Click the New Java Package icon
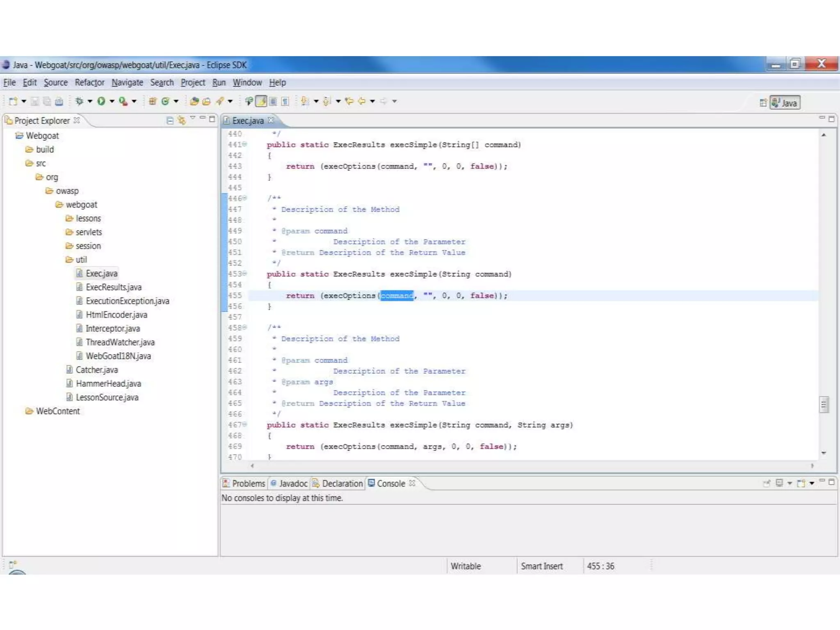The width and height of the screenshot is (840, 630). pos(153,101)
